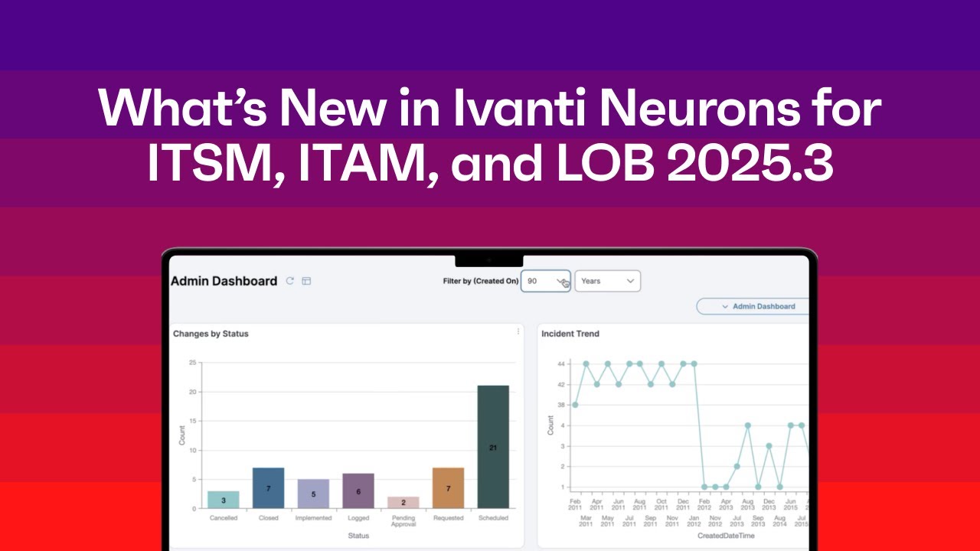Click the Filter by (Created On) label

481,281
